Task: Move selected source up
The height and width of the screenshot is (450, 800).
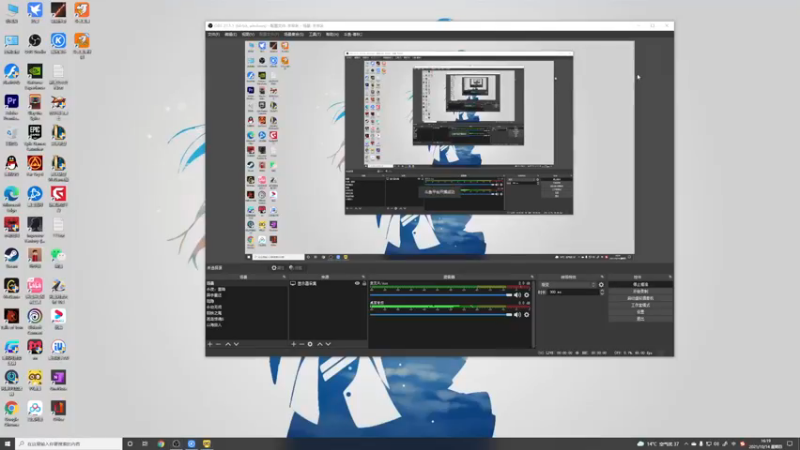Action: (320, 344)
